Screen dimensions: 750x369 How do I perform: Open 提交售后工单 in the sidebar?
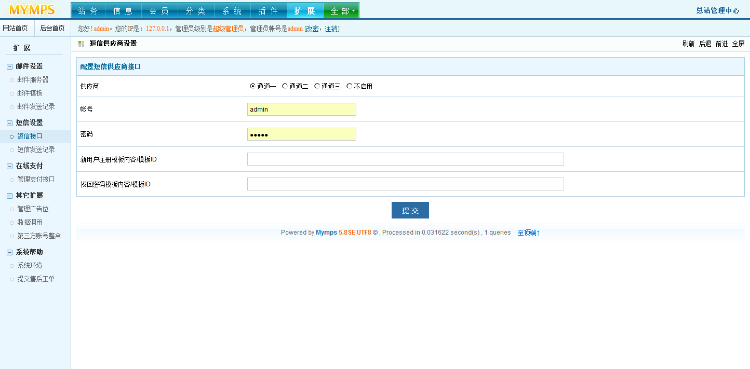tap(36, 279)
